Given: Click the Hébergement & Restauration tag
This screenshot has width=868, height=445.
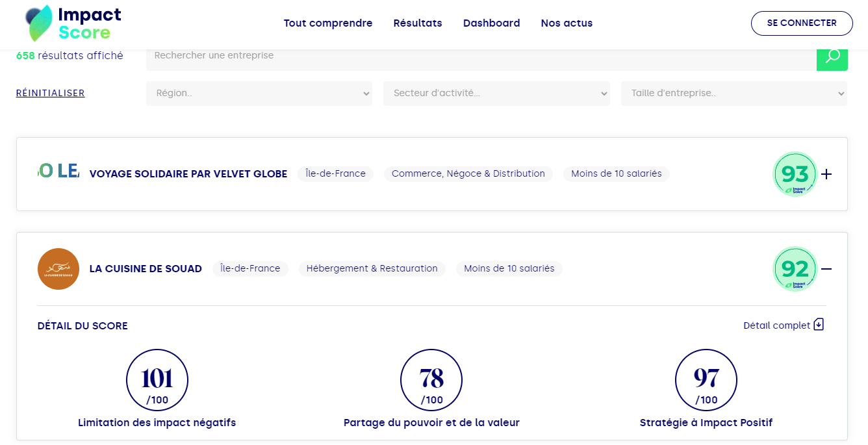Looking at the screenshot, I should tap(372, 269).
